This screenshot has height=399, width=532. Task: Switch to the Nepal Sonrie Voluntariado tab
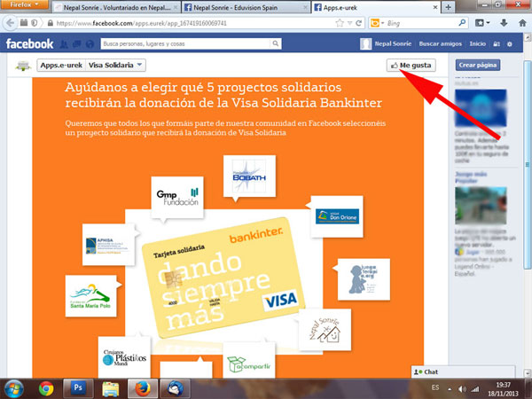[116, 7]
